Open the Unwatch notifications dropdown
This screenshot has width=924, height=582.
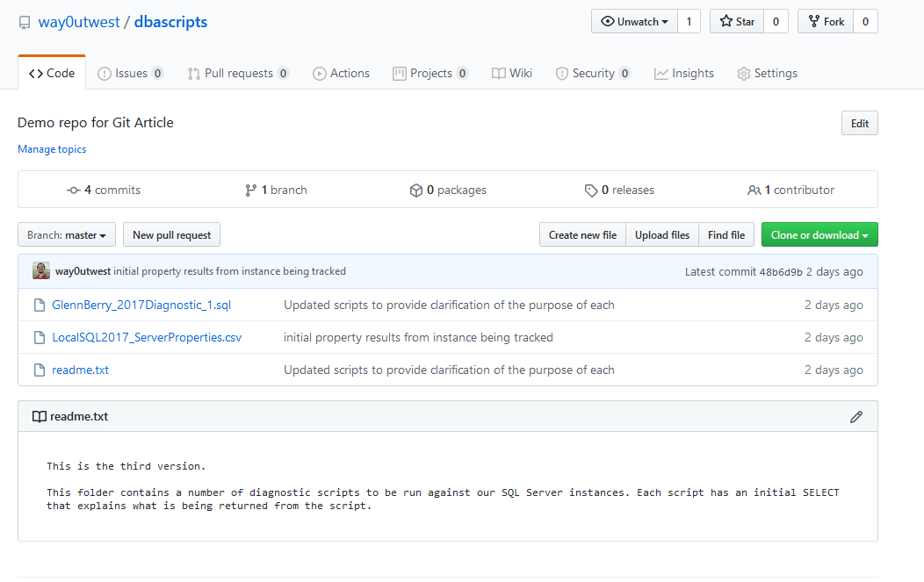(634, 22)
